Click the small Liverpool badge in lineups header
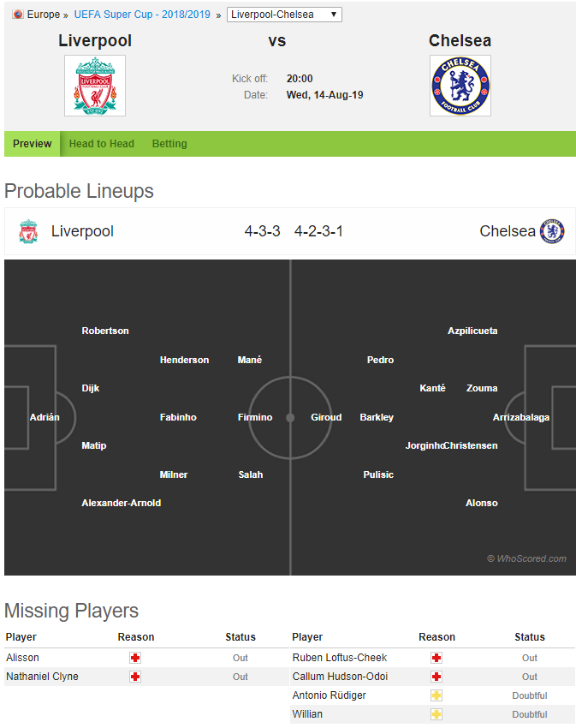 [x=28, y=231]
